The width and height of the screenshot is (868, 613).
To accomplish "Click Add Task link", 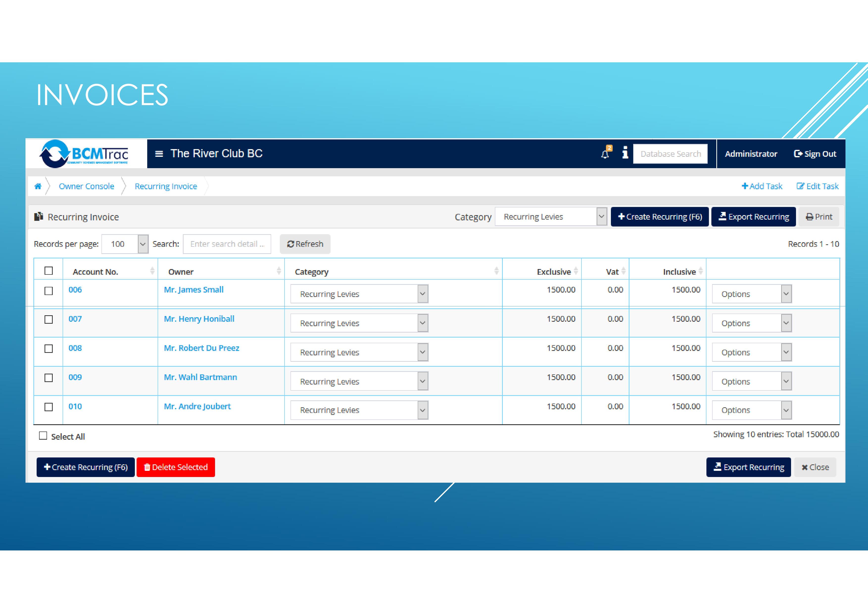I will coord(762,186).
